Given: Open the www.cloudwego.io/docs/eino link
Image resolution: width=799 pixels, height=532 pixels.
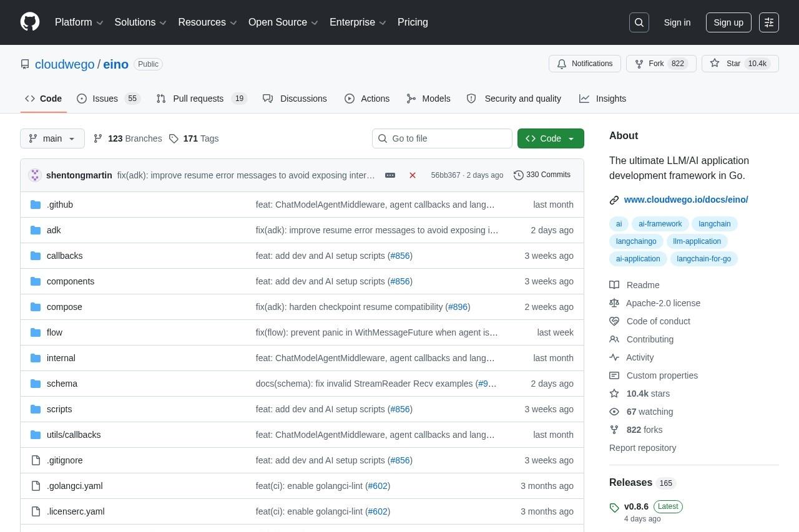Looking at the screenshot, I should tap(685, 200).
